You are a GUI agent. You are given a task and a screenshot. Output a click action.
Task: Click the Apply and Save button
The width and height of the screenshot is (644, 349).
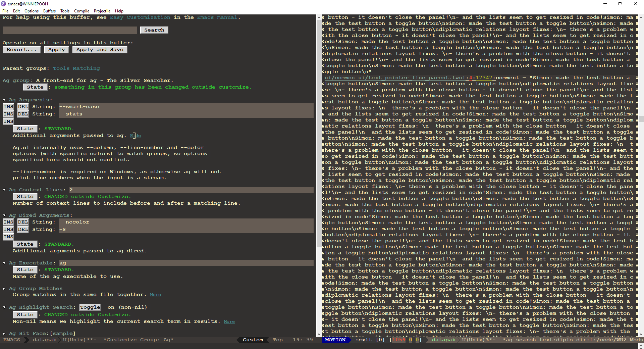click(100, 50)
